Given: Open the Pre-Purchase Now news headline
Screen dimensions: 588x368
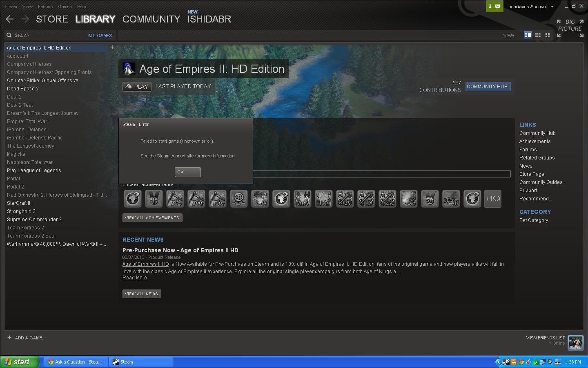Looking at the screenshot, I should coord(180,250).
